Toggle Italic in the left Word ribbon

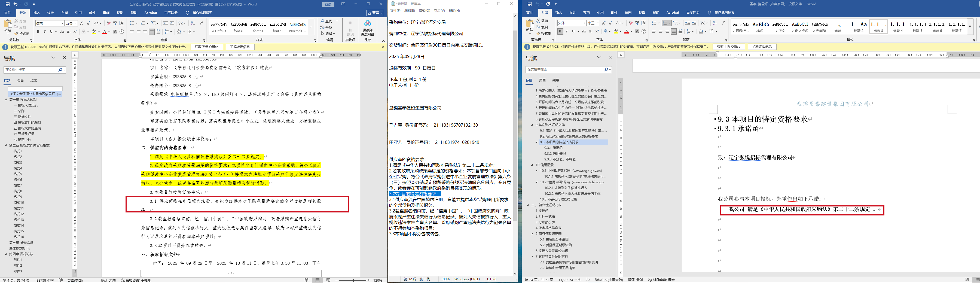click(44, 32)
